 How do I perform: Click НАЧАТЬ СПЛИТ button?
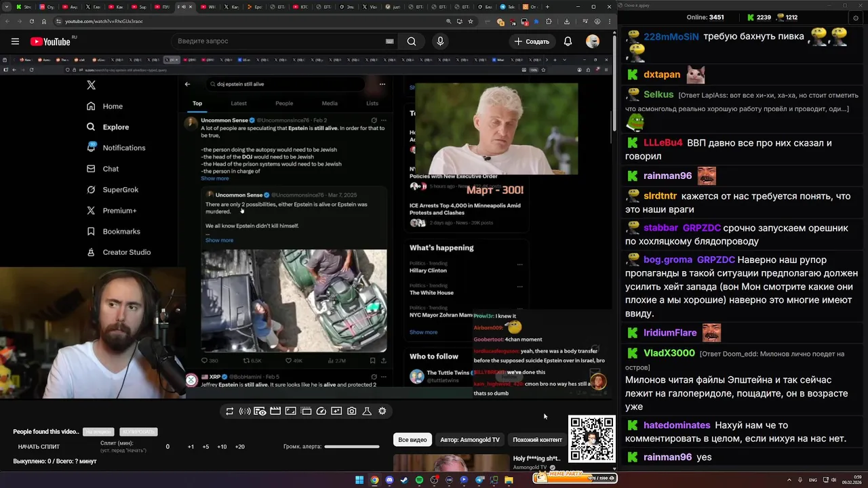pyautogui.click(x=39, y=447)
